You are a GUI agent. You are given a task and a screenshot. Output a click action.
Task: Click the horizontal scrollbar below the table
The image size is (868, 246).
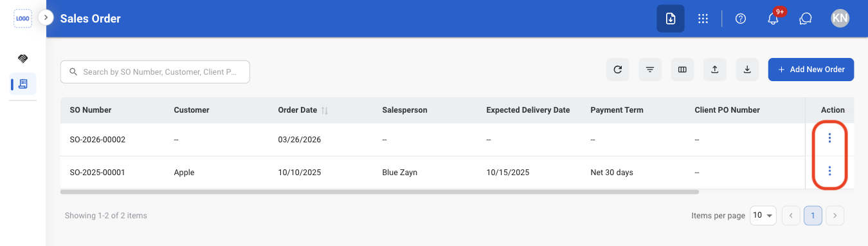(x=379, y=191)
